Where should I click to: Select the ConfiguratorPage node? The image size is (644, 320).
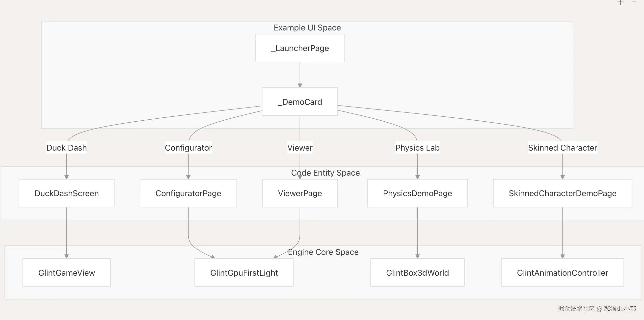[x=188, y=193]
